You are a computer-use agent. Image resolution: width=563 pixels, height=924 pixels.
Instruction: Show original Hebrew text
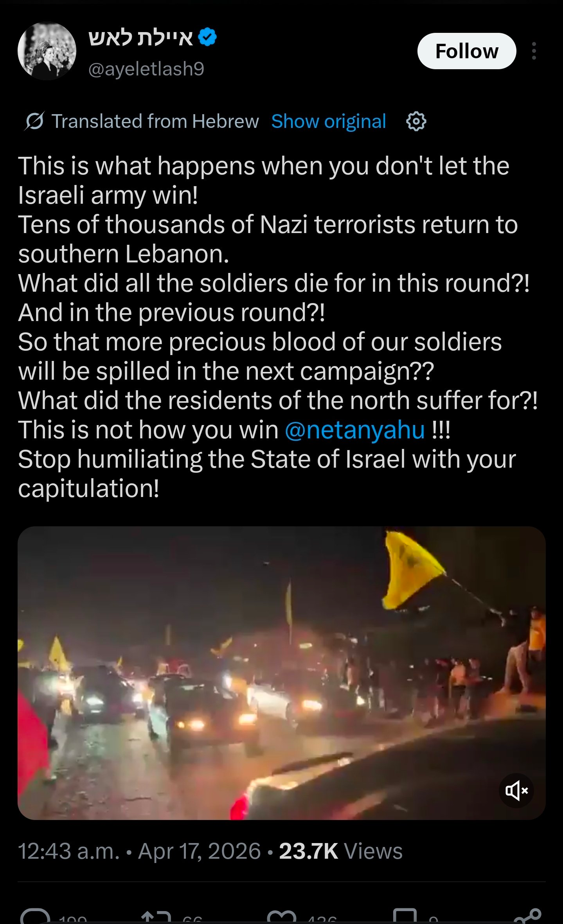[x=329, y=122]
